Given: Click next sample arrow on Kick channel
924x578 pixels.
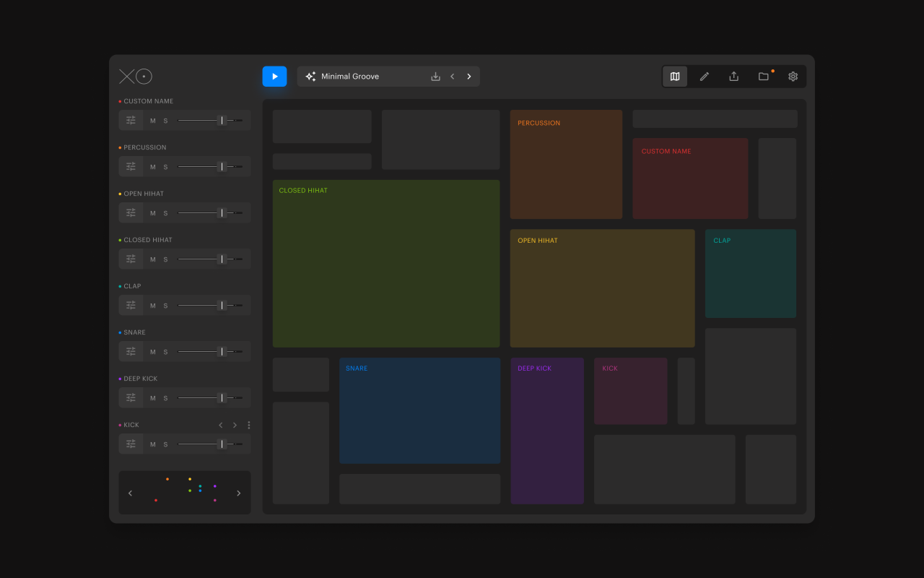Looking at the screenshot, I should tap(235, 426).
